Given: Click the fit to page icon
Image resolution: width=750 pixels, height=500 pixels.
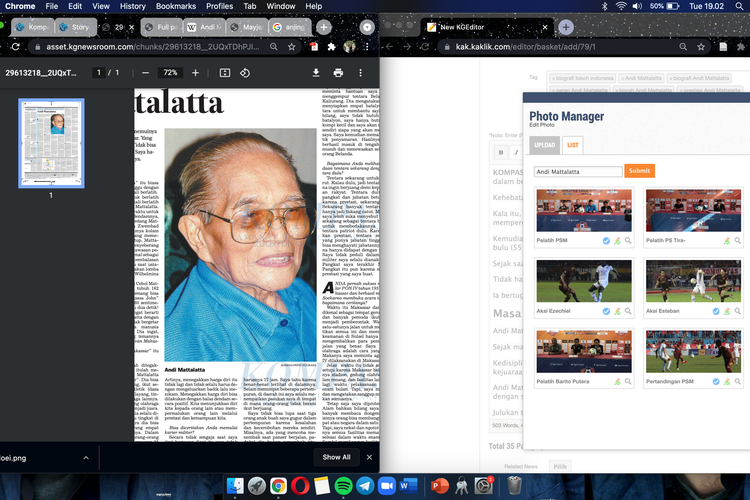Looking at the screenshot, I should point(224,73).
